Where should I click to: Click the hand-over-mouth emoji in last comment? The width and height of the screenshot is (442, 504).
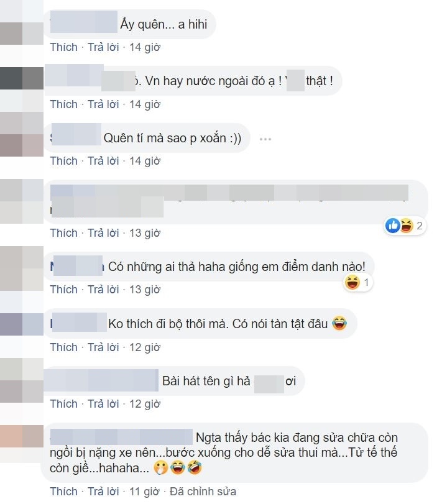(x=161, y=468)
